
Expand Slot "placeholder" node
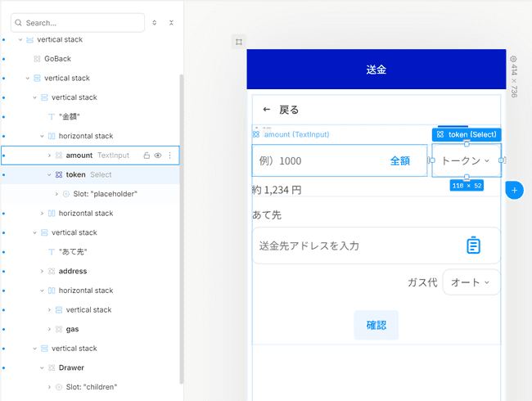(56, 194)
